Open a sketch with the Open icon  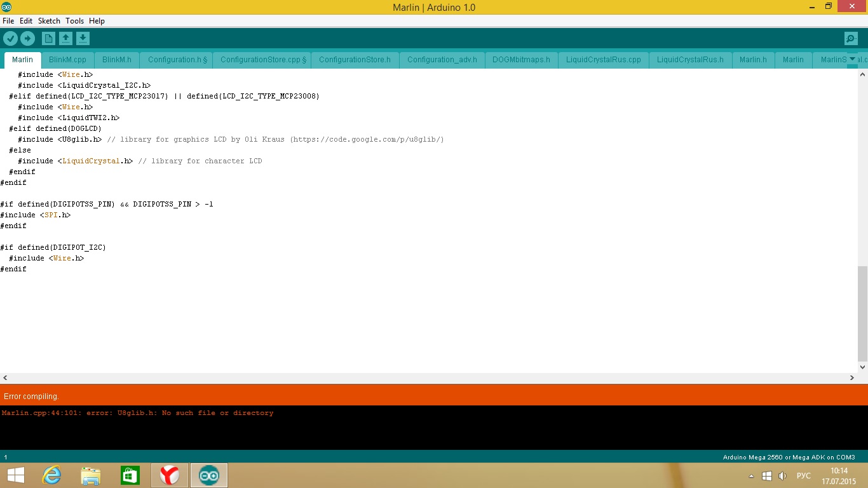(x=65, y=39)
